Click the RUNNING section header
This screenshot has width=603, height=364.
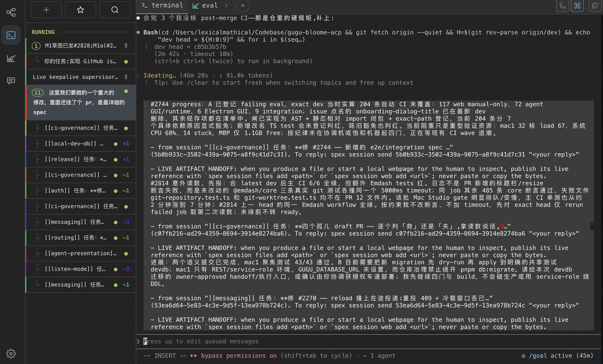click(43, 32)
